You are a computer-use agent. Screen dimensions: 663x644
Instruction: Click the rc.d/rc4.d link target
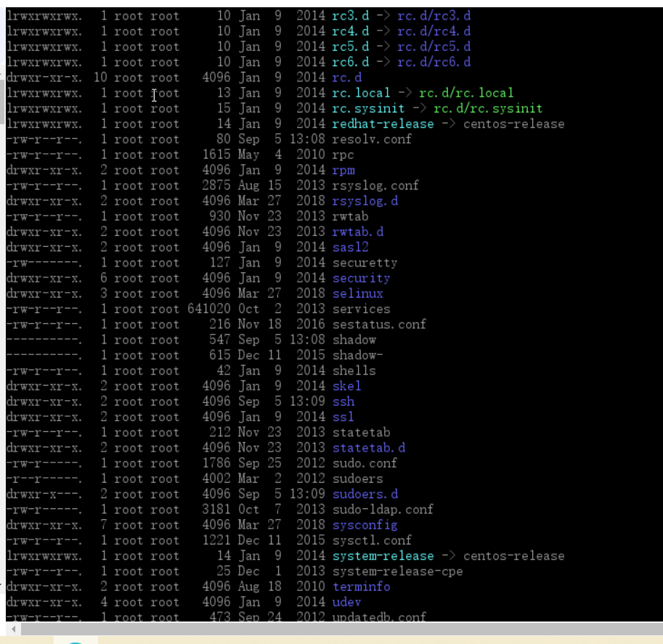click(434, 31)
